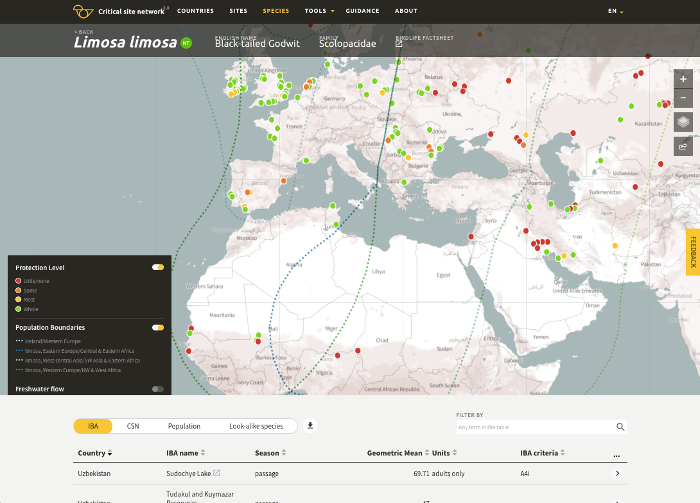The height and width of the screenshot is (503, 700).
Task: Open the Feedback side button
Action: pos(691,251)
